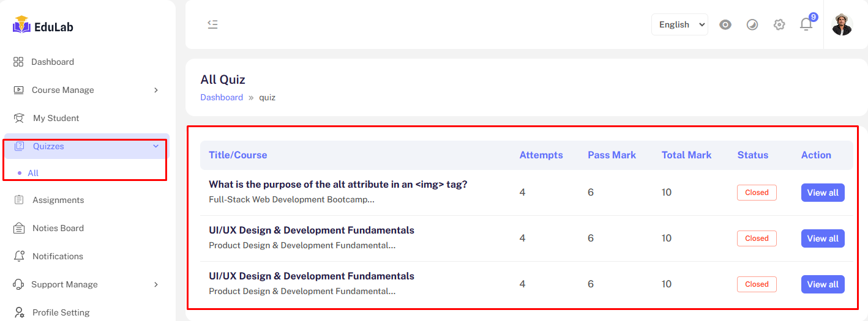Open the English language dropdown

(x=679, y=24)
